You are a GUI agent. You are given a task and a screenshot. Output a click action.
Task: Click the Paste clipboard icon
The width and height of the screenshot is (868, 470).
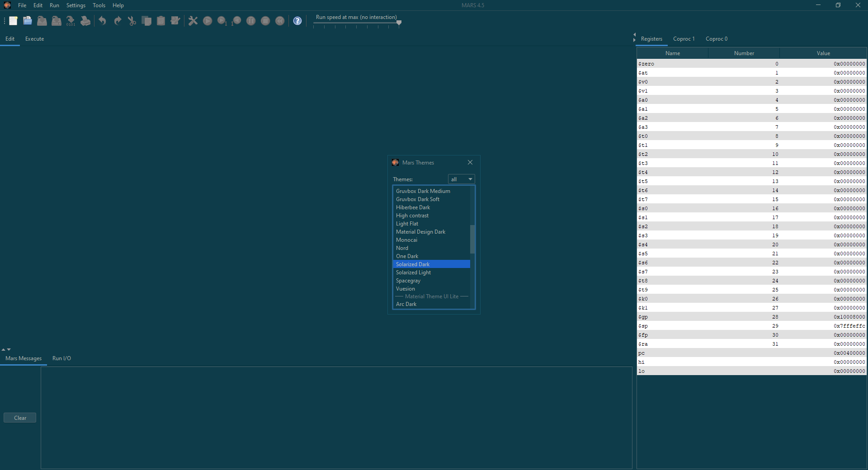click(161, 21)
